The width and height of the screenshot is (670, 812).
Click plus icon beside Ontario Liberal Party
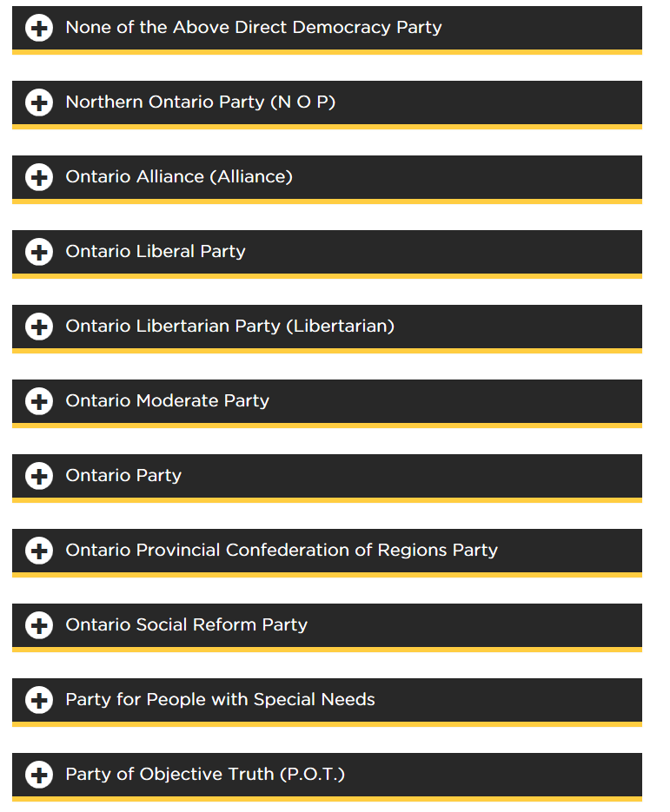(39, 252)
